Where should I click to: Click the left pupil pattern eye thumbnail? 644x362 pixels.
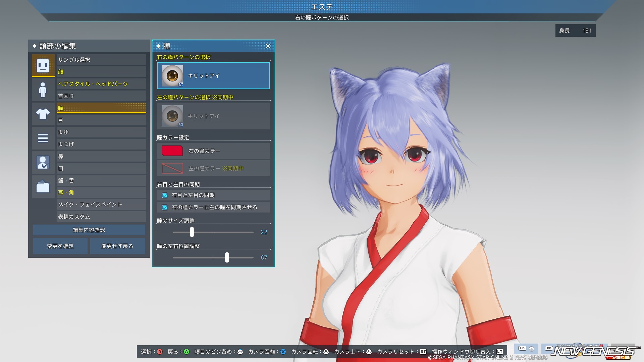[x=172, y=116]
